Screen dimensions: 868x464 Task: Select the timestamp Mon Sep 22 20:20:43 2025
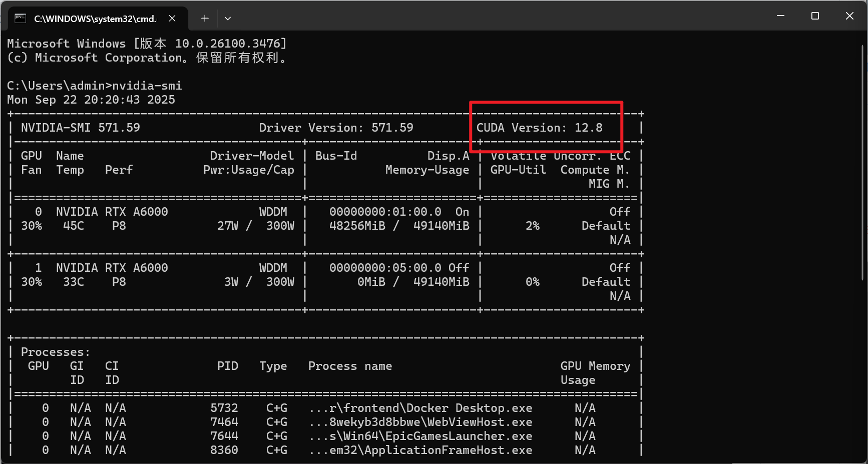coord(91,100)
